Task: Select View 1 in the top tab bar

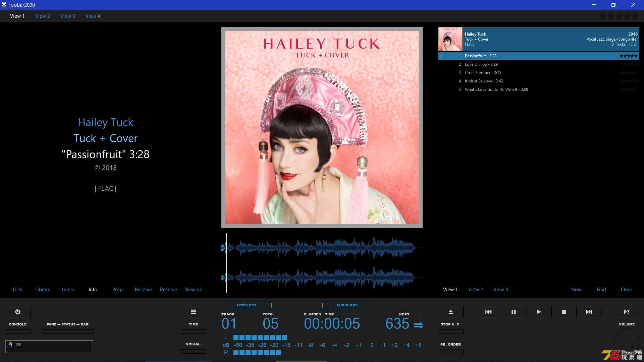Action: pyautogui.click(x=17, y=16)
